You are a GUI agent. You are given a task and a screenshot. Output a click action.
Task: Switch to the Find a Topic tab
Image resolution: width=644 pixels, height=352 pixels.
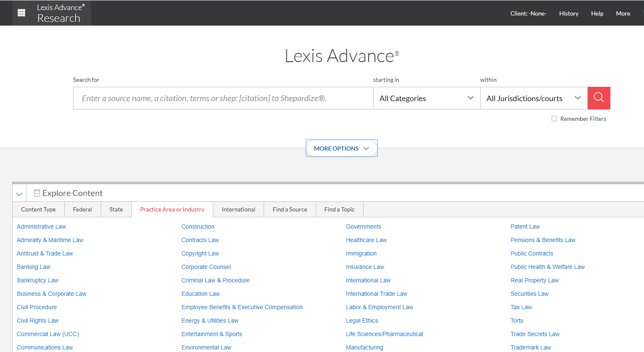pyautogui.click(x=339, y=209)
